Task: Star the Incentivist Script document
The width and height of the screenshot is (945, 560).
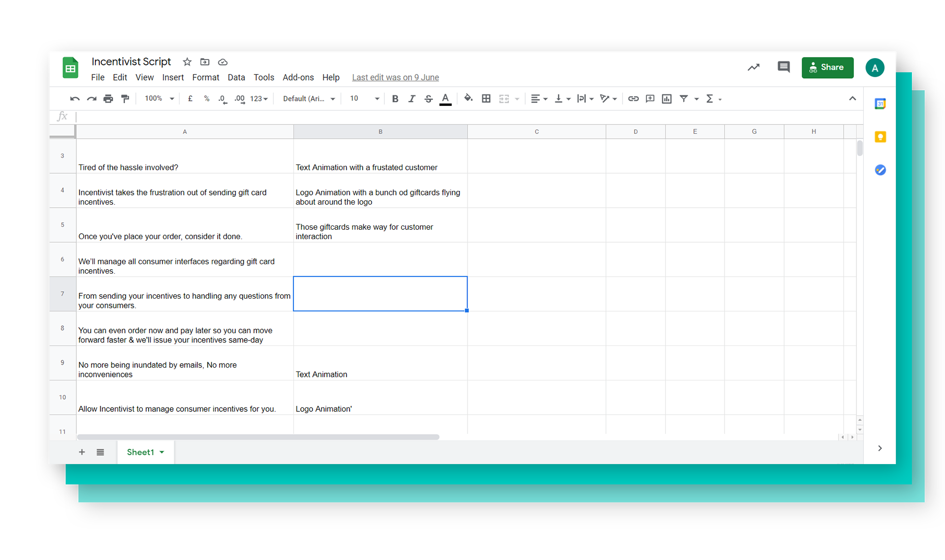Action: pos(187,62)
